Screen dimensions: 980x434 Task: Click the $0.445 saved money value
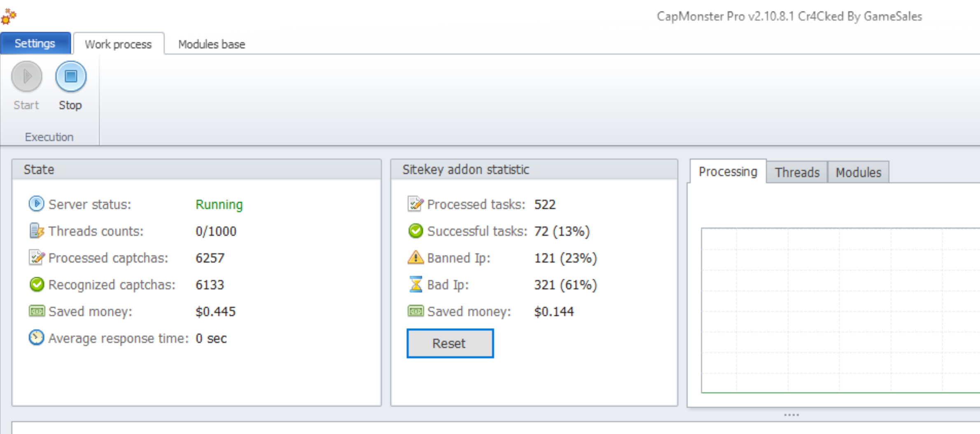[x=215, y=311]
